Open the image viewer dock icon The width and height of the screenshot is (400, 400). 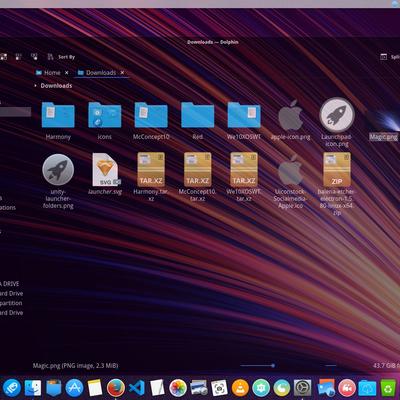click(x=199, y=388)
